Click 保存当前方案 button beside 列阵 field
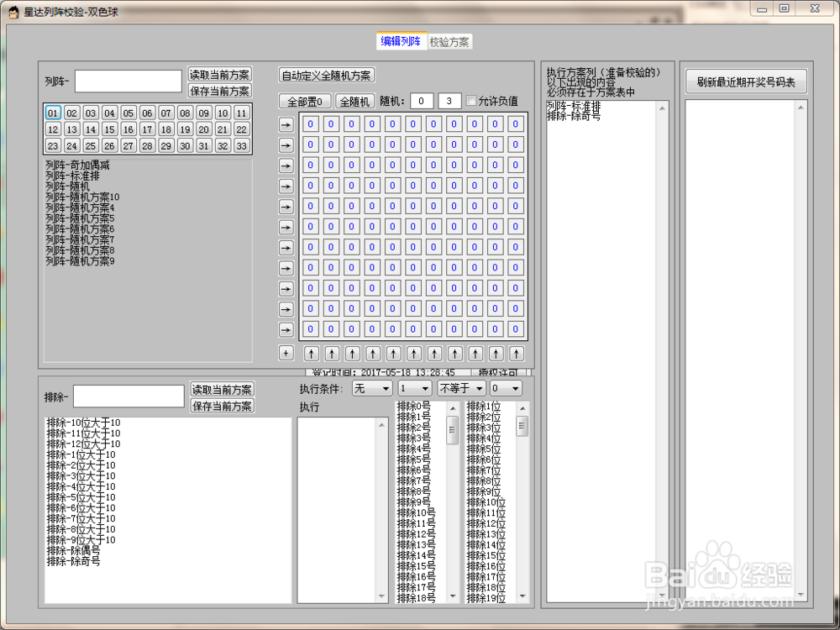 pos(219,91)
